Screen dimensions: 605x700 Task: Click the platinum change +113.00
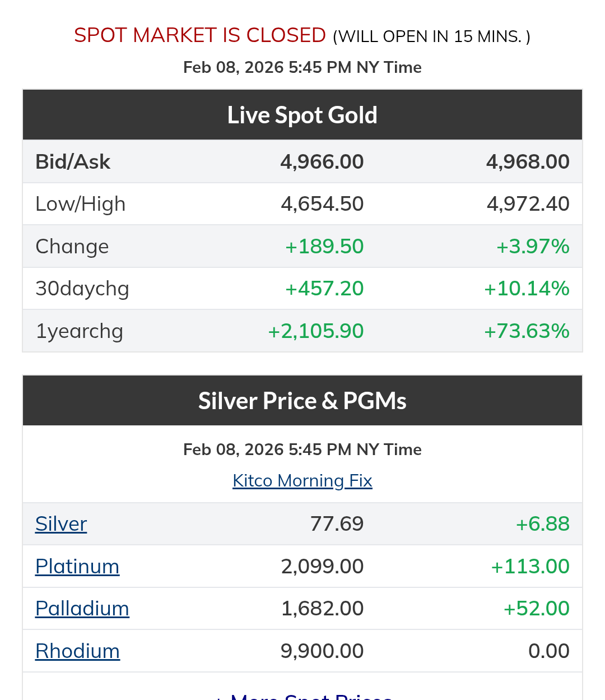[x=530, y=567]
